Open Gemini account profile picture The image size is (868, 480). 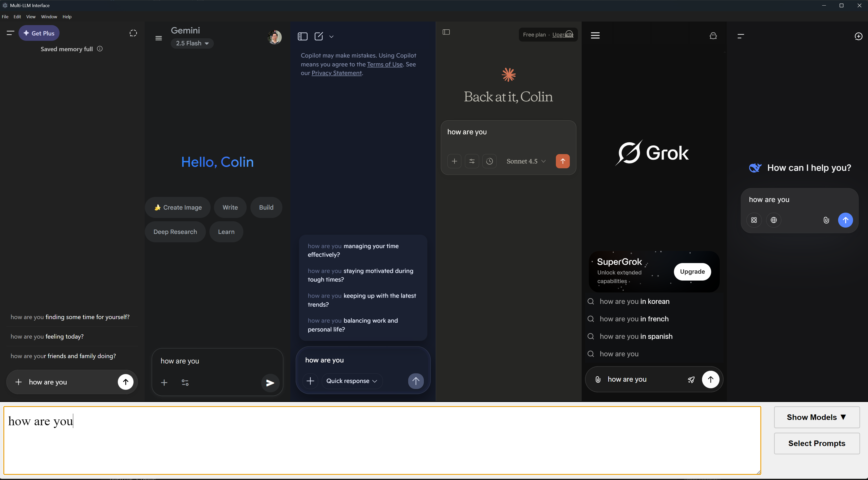pos(275,37)
